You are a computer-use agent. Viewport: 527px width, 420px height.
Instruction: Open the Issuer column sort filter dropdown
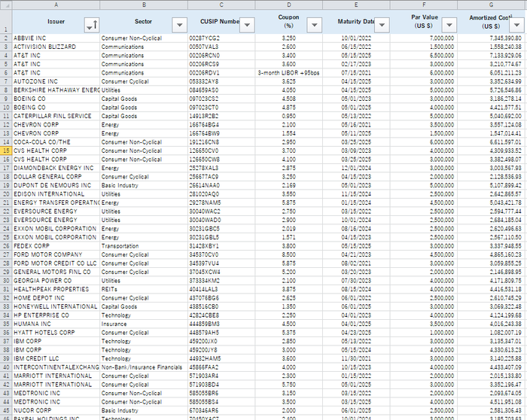[x=92, y=25]
